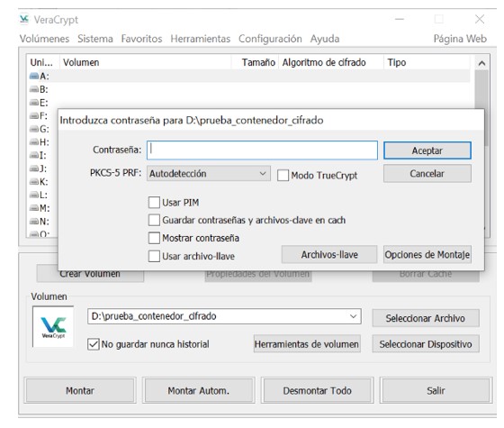Image resolution: width=504 pixels, height=428 pixels.
Task: Select drive L: icon in list
Action: tap(34, 195)
